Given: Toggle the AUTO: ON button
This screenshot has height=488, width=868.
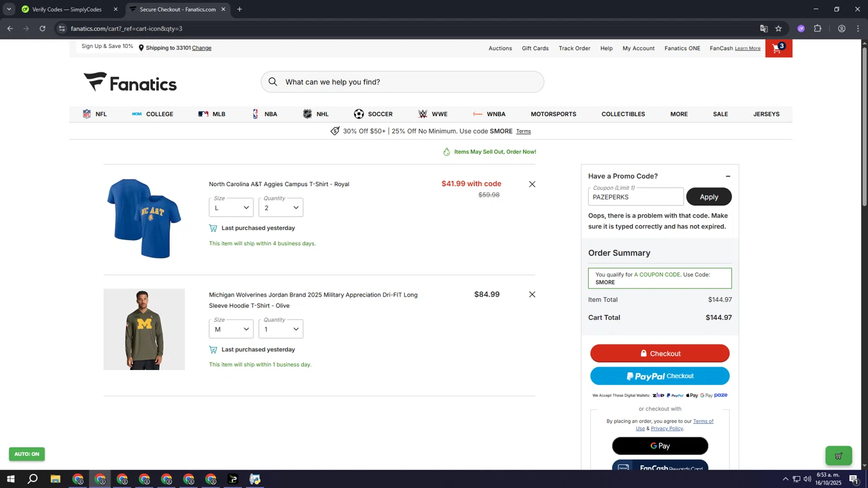Looking at the screenshot, I should click(x=27, y=454).
